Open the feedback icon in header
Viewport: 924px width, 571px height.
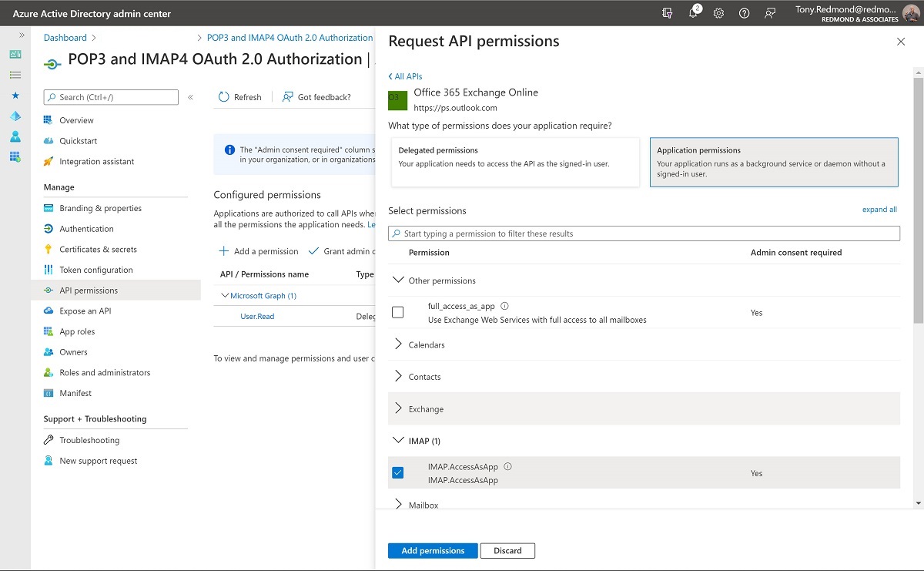click(770, 13)
